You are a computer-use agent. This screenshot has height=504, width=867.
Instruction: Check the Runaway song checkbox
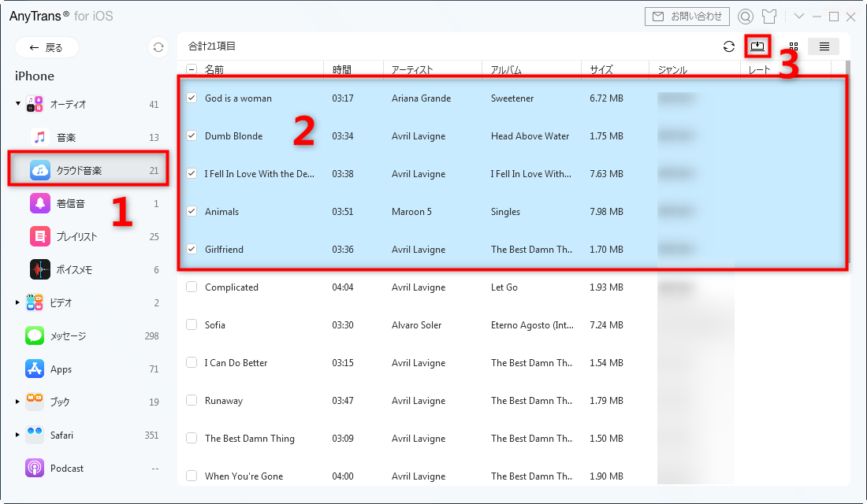point(192,400)
